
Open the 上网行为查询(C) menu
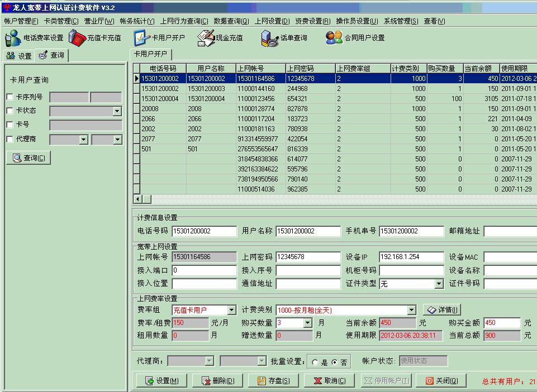pos(184,21)
